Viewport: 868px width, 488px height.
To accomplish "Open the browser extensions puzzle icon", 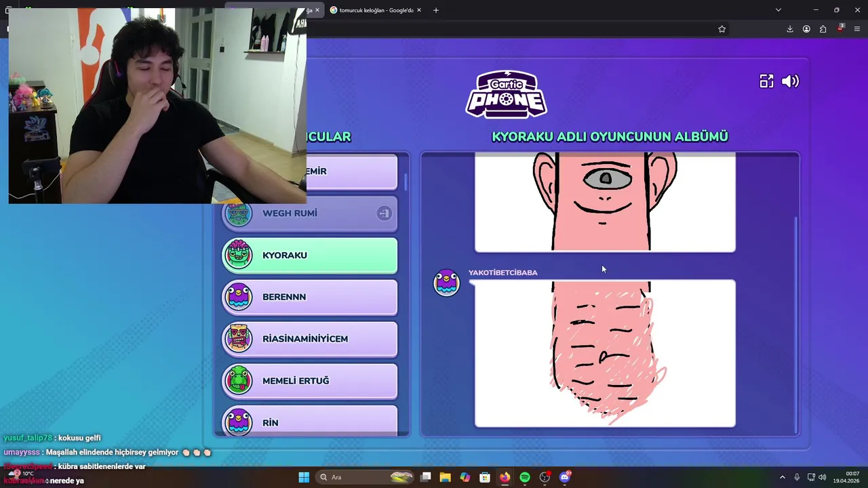I will (823, 29).
